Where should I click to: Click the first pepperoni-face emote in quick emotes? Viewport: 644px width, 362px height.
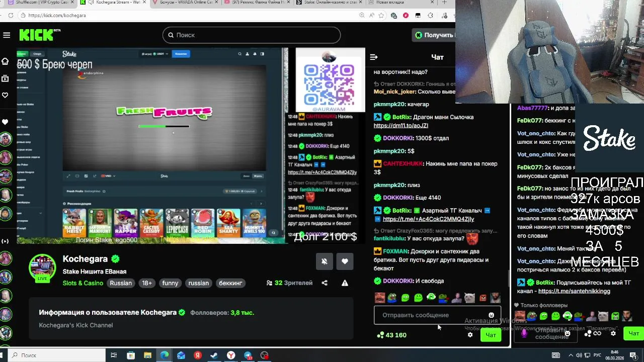tap(380, 298)
